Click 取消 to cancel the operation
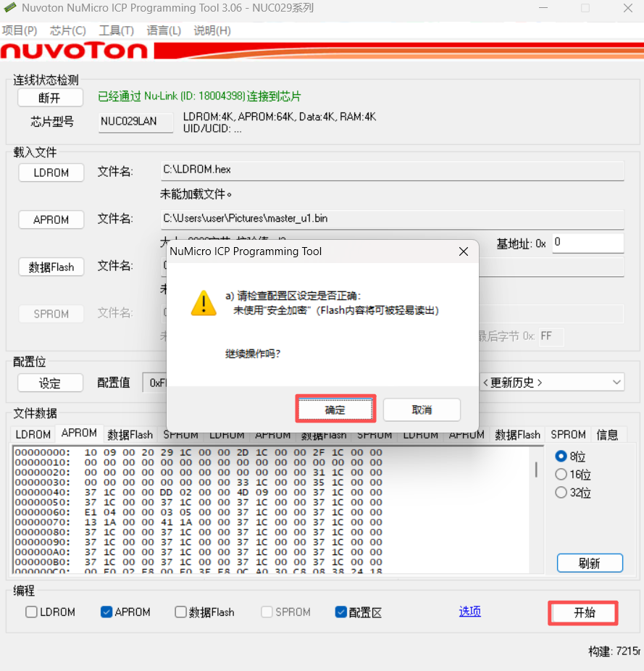This screenshot has height=671, width=644. tap(422, 409)
